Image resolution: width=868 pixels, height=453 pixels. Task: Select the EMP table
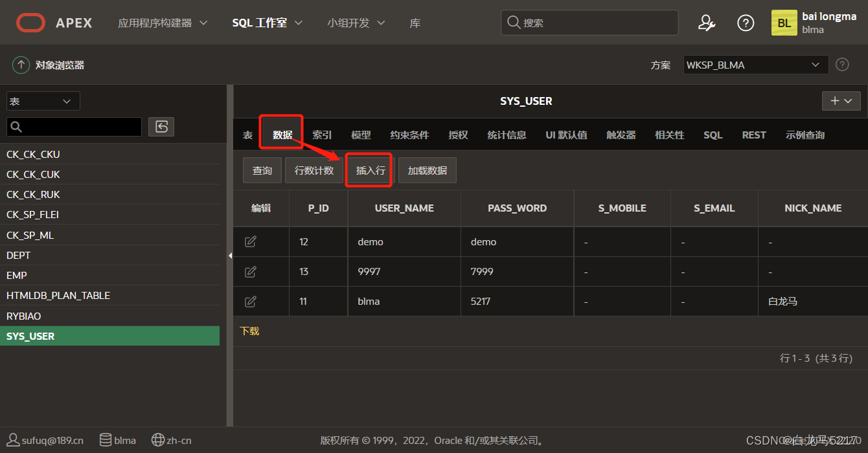[109, 275]
